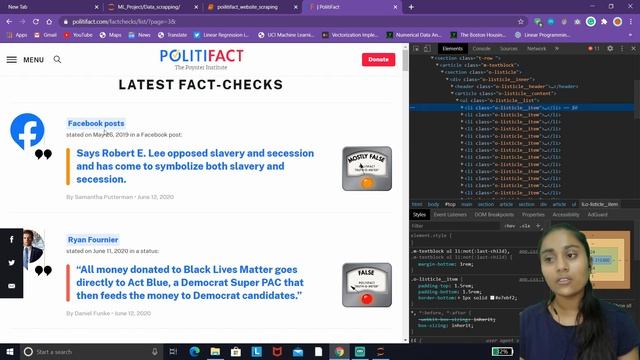640x360 pixels.
Task: Toggle the .cls class editor button
Action: 525,226
